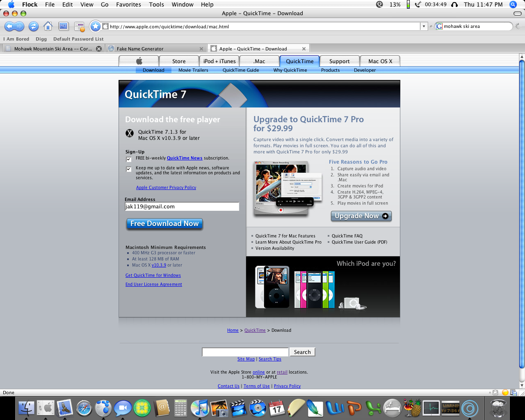Screen dimensions: 525x420
Task: Open the Go menu
Action: point(105,5)
